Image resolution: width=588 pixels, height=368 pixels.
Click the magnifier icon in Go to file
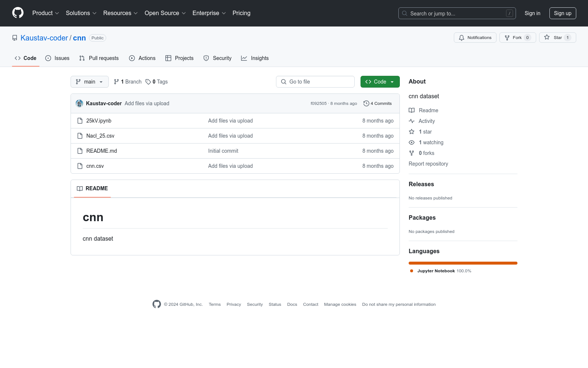point(284,82)
